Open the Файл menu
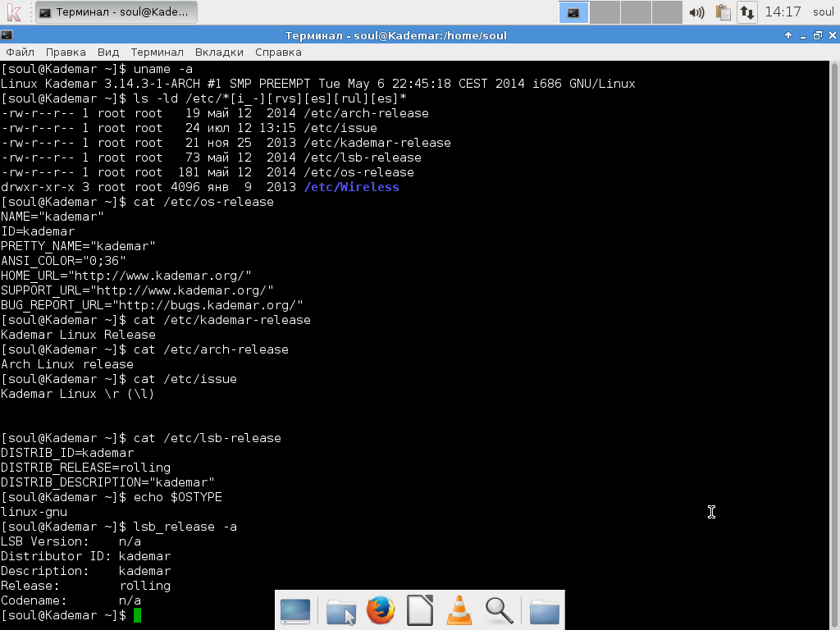Image resolution: width=840 pixels, height=630 pixels. click(20, 52)
